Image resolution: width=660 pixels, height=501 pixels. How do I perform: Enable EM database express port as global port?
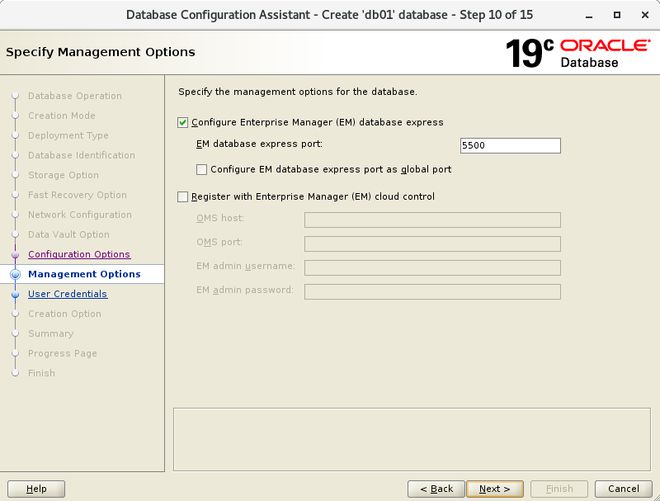tap(202, 169)
